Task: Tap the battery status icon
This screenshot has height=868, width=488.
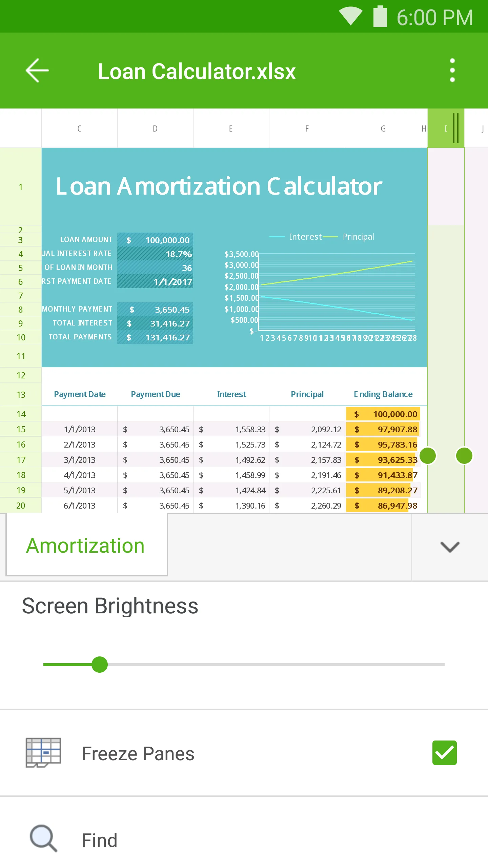Action: [380, 16]
